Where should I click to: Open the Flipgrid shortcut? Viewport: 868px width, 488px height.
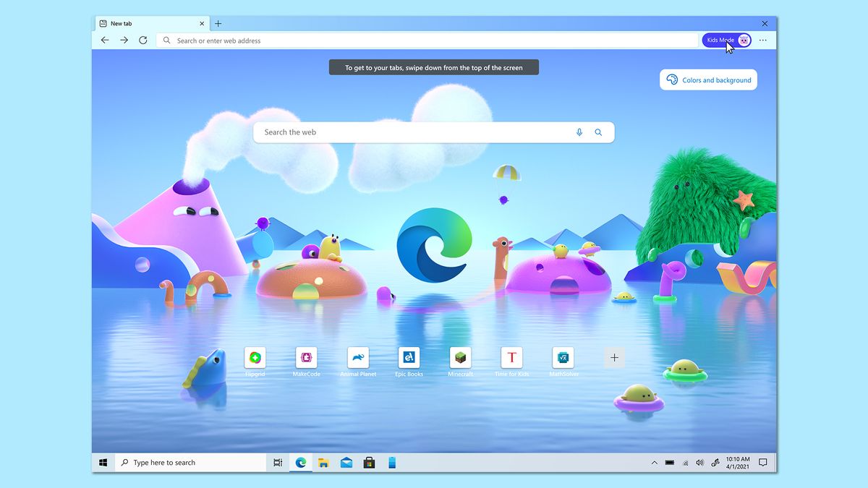(x=255, y=357)
